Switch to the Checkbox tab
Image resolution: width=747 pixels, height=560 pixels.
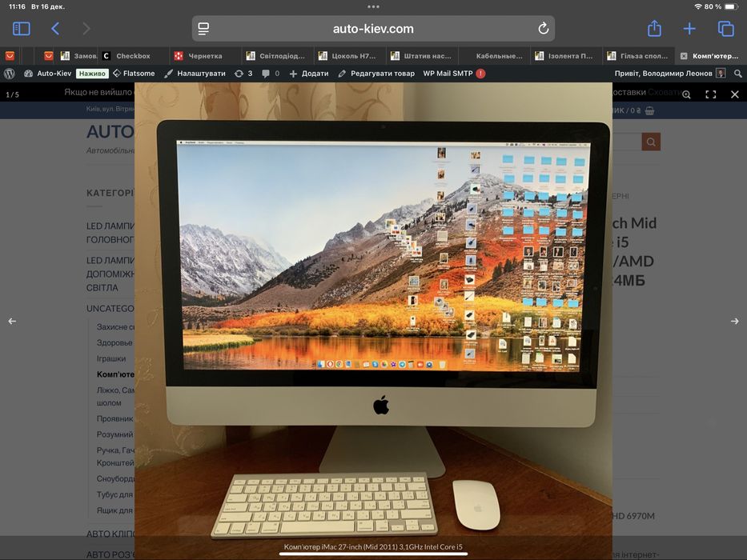tap(133, 56)
